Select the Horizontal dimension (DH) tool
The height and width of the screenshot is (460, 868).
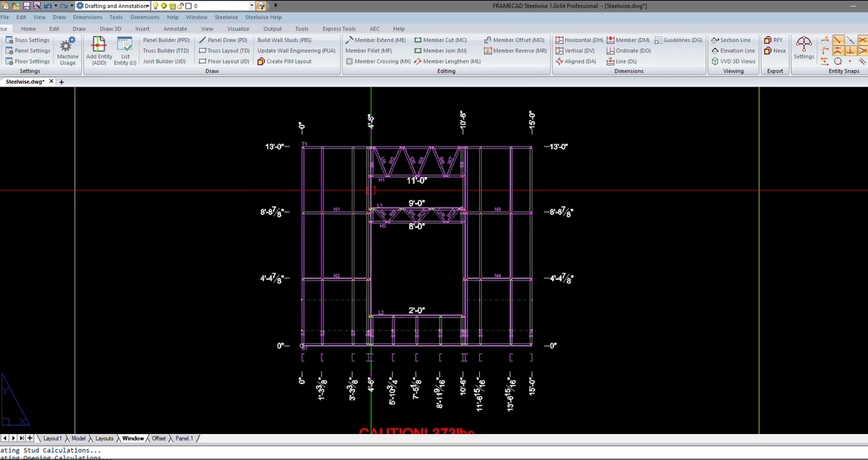click(x=580, y=40)
